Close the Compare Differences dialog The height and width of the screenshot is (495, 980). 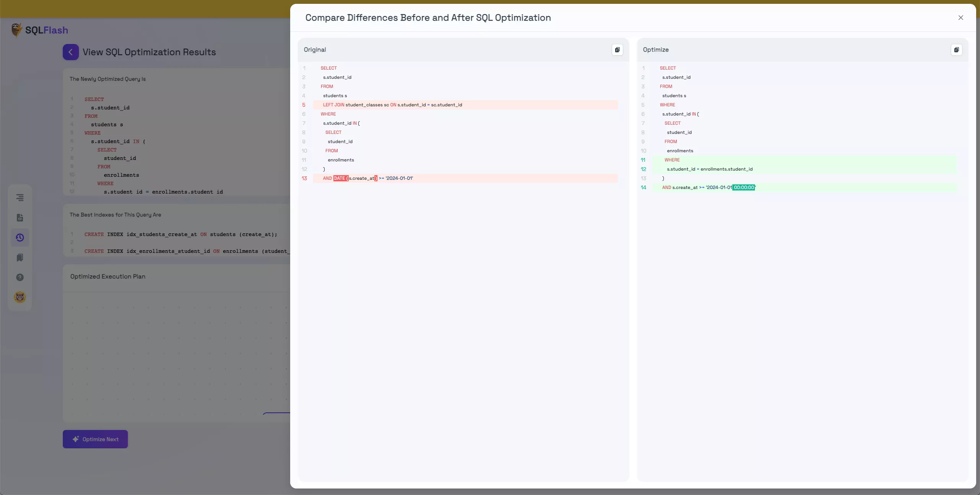961,18
